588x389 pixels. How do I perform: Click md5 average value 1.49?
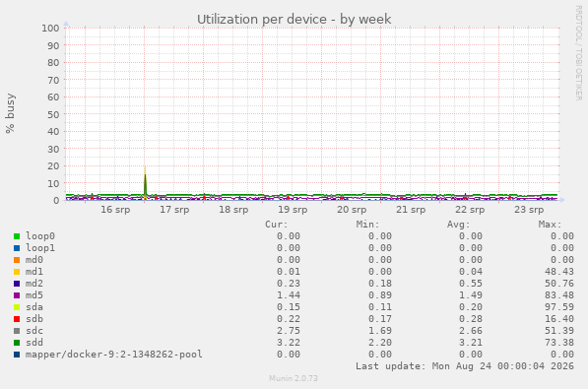[471, 295]
